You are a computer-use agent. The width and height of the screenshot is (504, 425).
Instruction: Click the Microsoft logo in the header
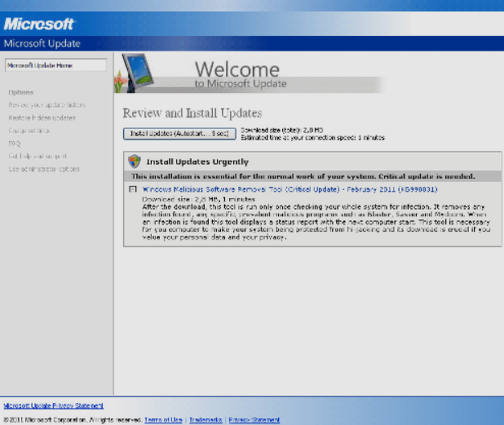click(x=39, y=24)
